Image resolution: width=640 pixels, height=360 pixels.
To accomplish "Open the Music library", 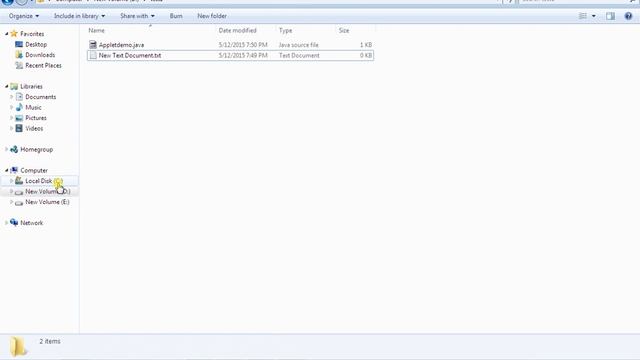I will point(33,108).
